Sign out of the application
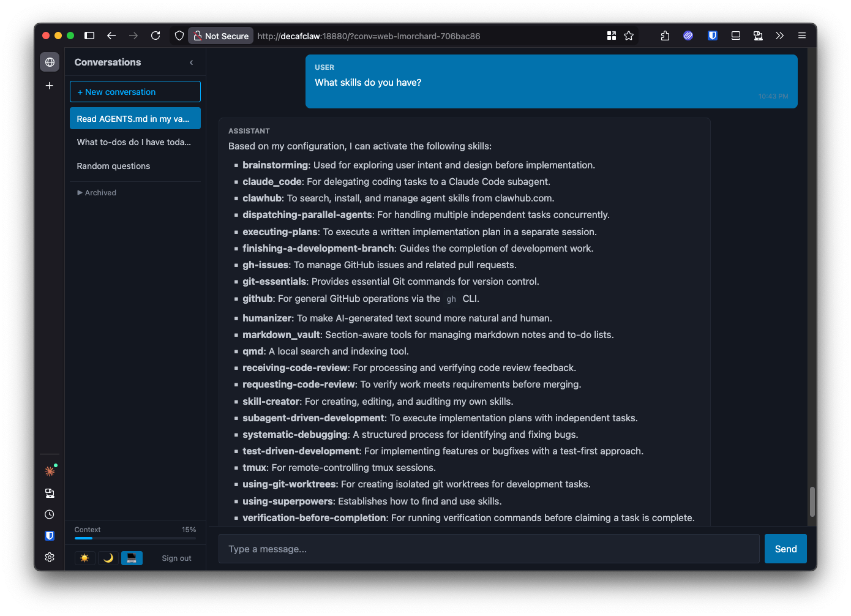This screenshot has height=616, width=851. coord(176,558)
